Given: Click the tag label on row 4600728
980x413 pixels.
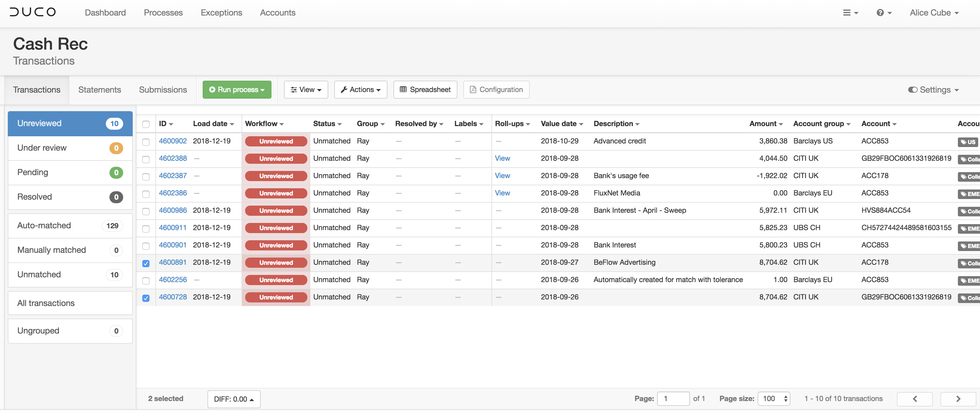Looking at the screenshot, I should (969, 298).
